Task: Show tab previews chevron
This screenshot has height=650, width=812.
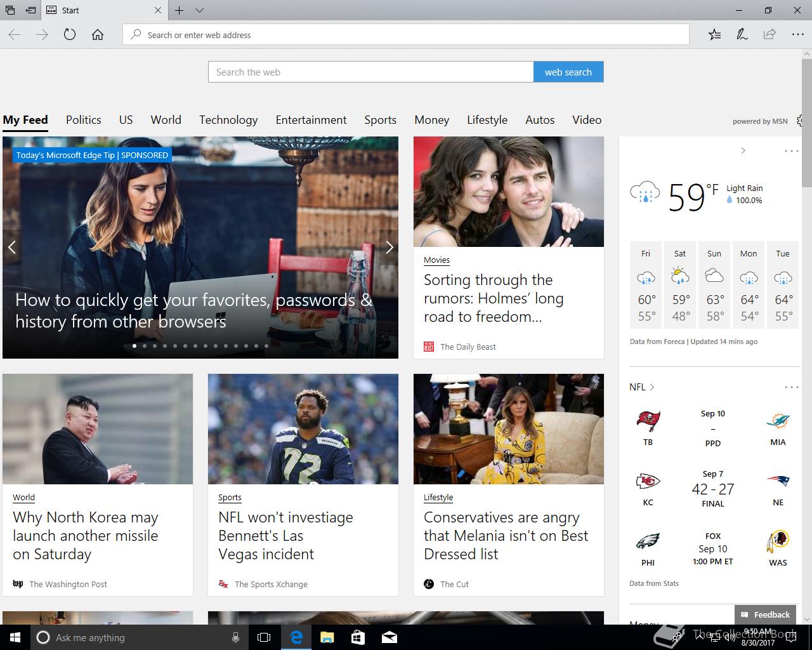Action: click(x=199, y=10)
